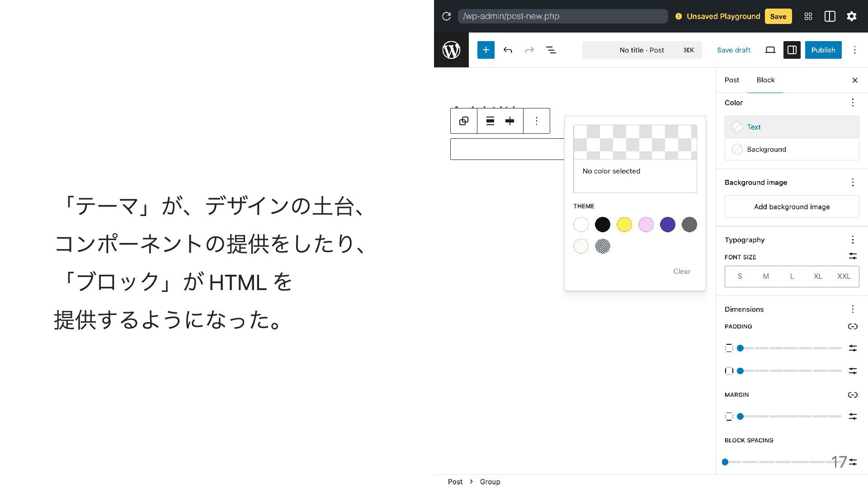This screenshot has width=868, height=488.
Task: Open Color panel options menu
Action: point(852,103)
